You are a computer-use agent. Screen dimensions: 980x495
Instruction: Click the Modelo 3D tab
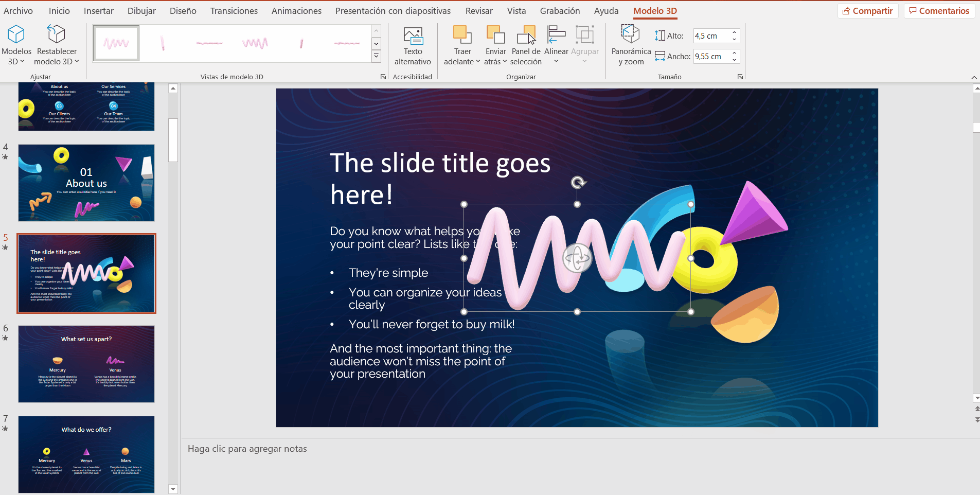click(x=655, y=11)
